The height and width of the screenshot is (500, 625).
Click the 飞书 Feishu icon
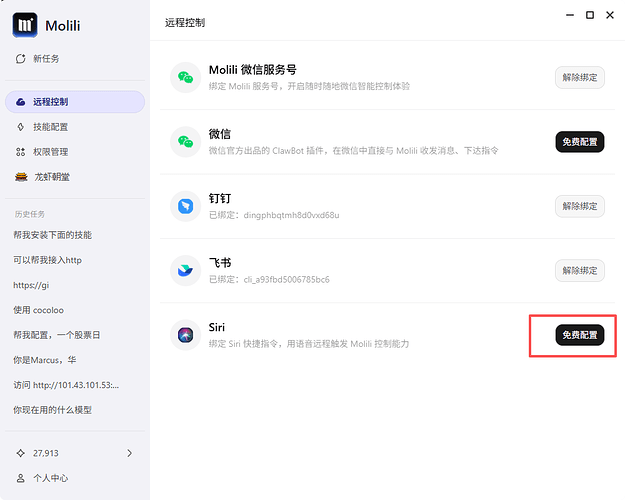click(185, 270)
